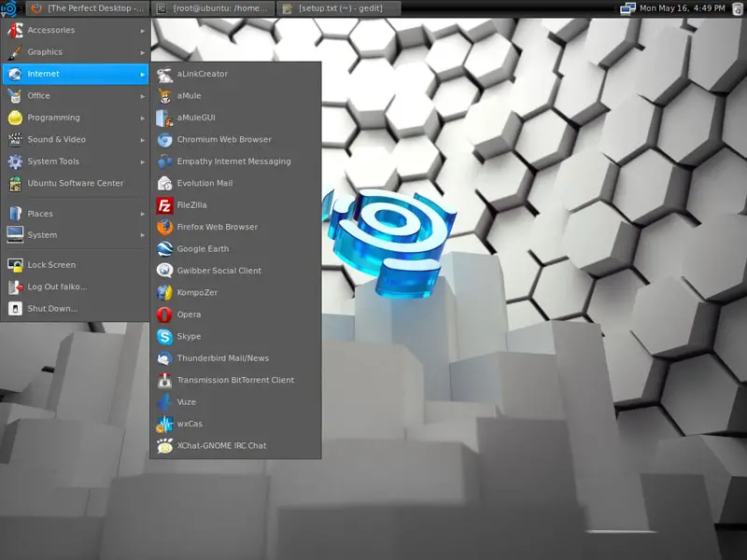Expand the System Tools submenu arrow
The image size is (747, 560).
click(x=142, y=161)
